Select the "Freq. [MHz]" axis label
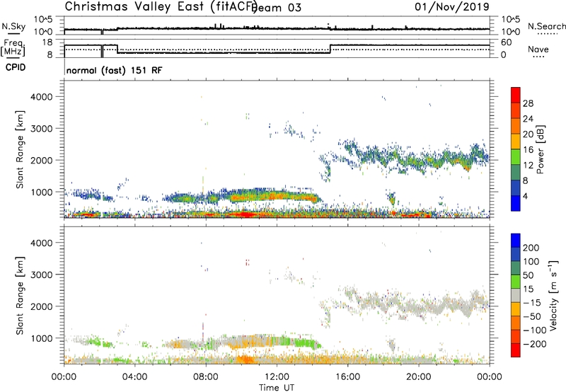 tap(13, 47)
